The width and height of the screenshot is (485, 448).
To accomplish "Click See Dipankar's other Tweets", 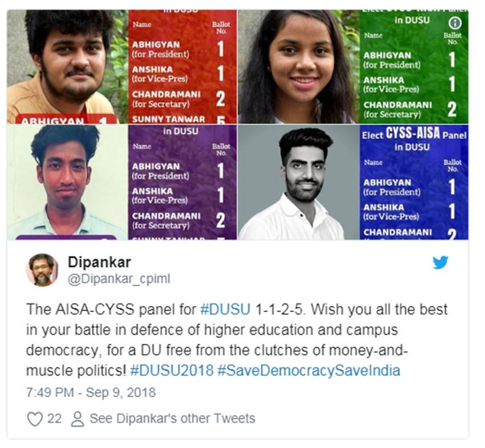I will (x=172, y=418).
